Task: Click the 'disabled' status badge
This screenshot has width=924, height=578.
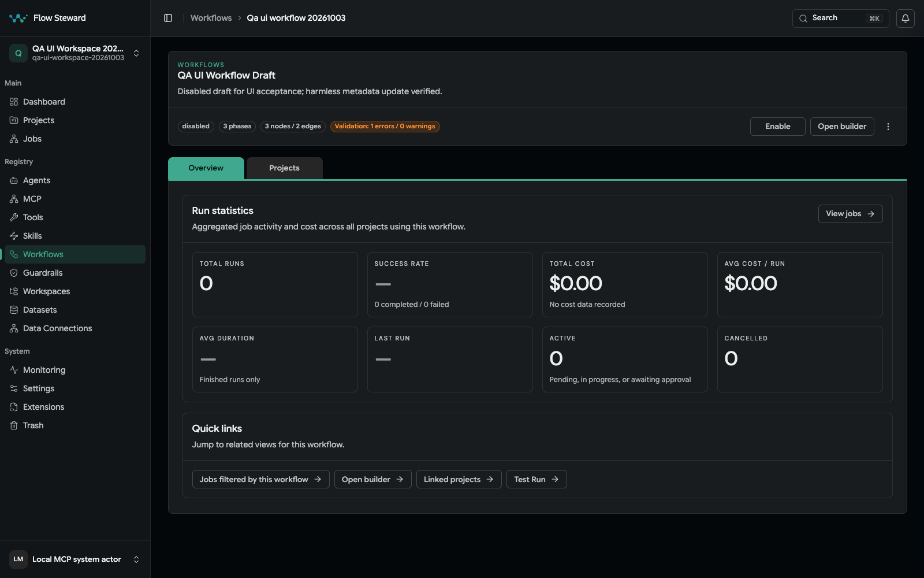Action: (x=196, y=127)
